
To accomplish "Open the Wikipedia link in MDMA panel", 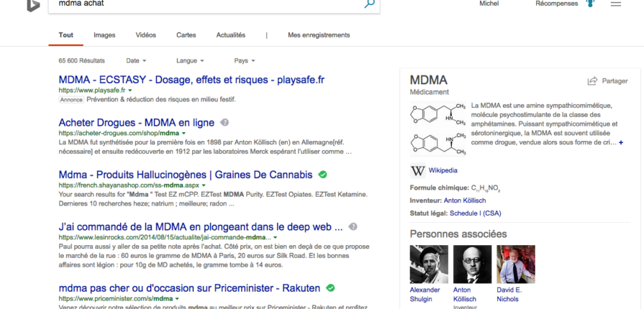I will click(443, 170).
